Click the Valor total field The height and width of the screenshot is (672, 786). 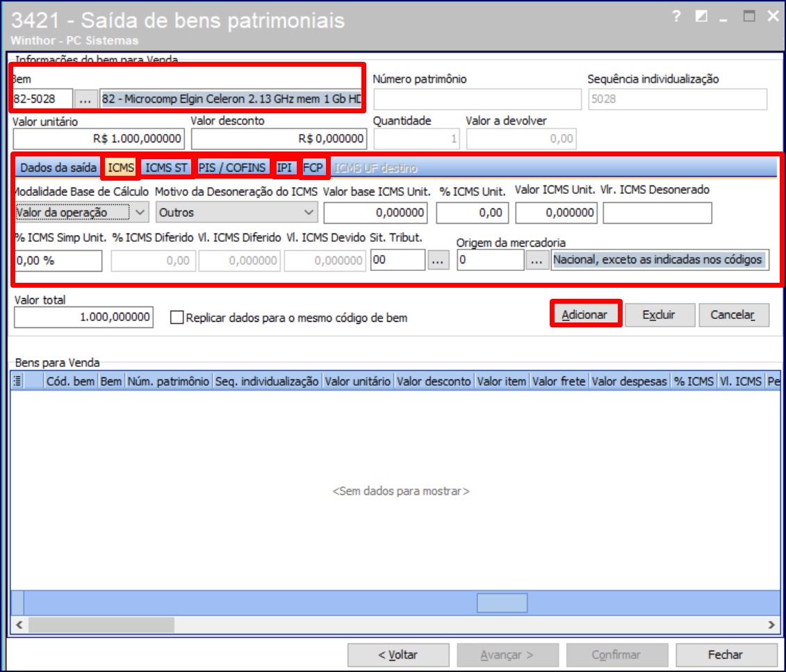83,317
